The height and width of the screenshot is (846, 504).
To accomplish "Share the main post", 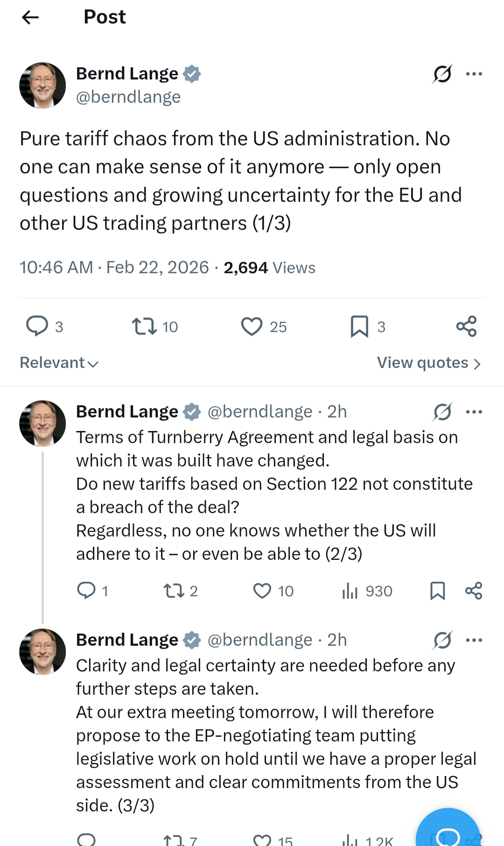I will [466, 326].
